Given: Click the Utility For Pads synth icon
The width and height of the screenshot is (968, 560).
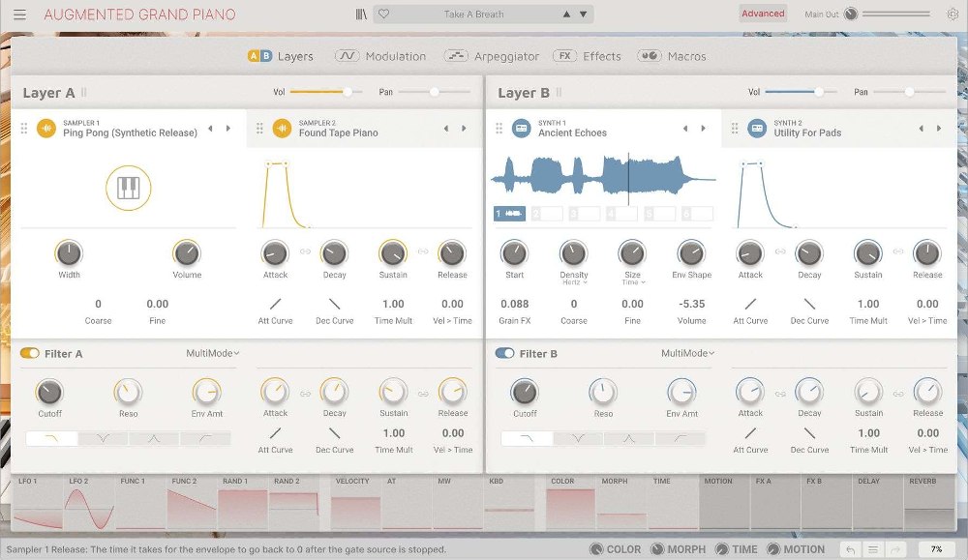Looking at the screenshot, I should [x=758, y=128].
